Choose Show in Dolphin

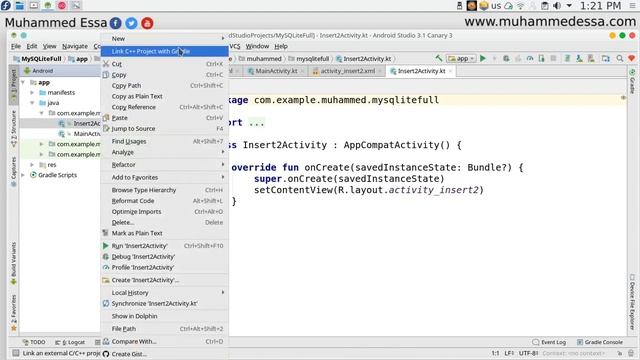pos(164,316)
